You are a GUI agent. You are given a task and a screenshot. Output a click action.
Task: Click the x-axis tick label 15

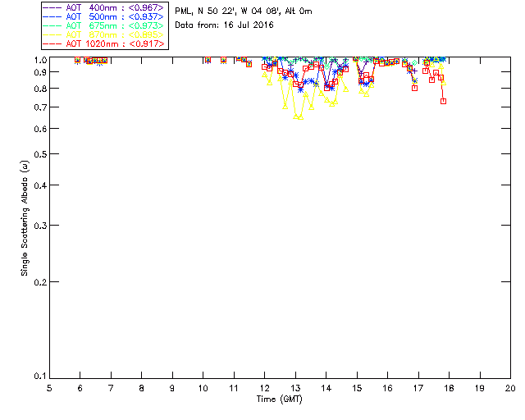(357, 388)
